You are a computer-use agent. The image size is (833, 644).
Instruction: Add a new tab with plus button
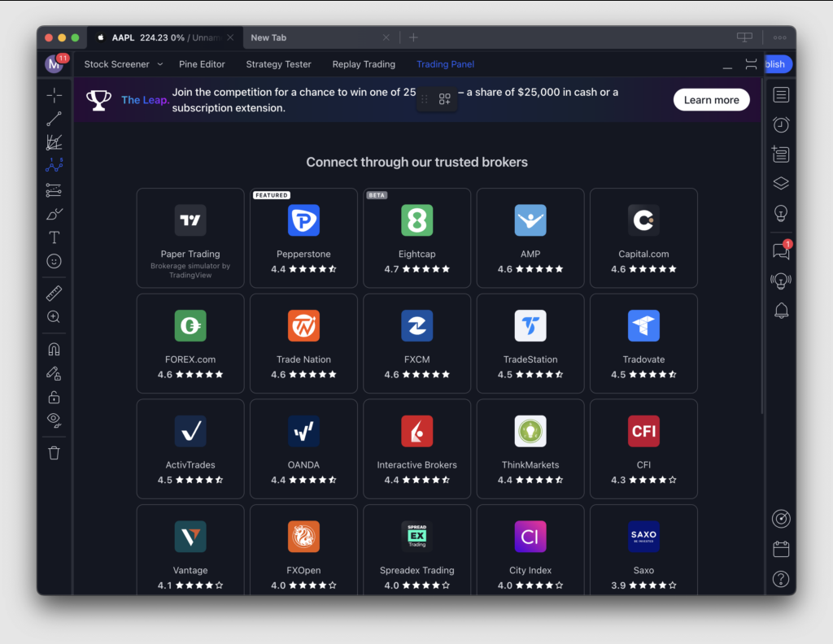click(x=413, y=37)
